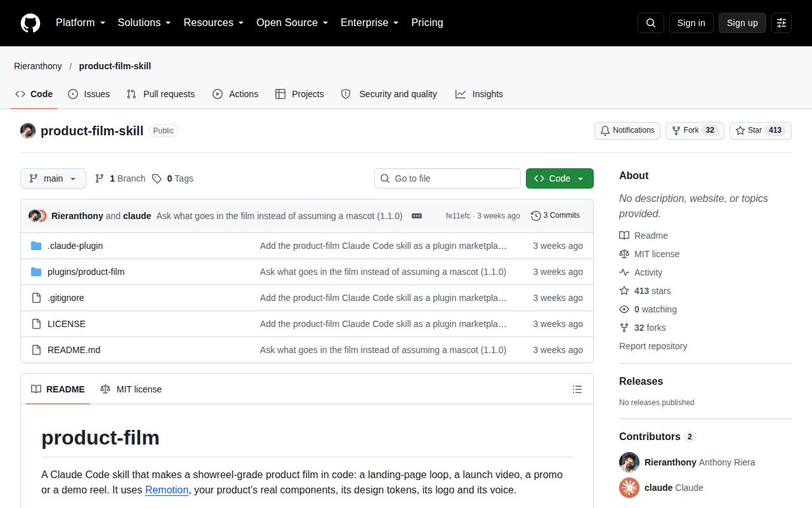Open the Releases heading link
The width and height of the screenshot is (812, 508).
[641, 382]
